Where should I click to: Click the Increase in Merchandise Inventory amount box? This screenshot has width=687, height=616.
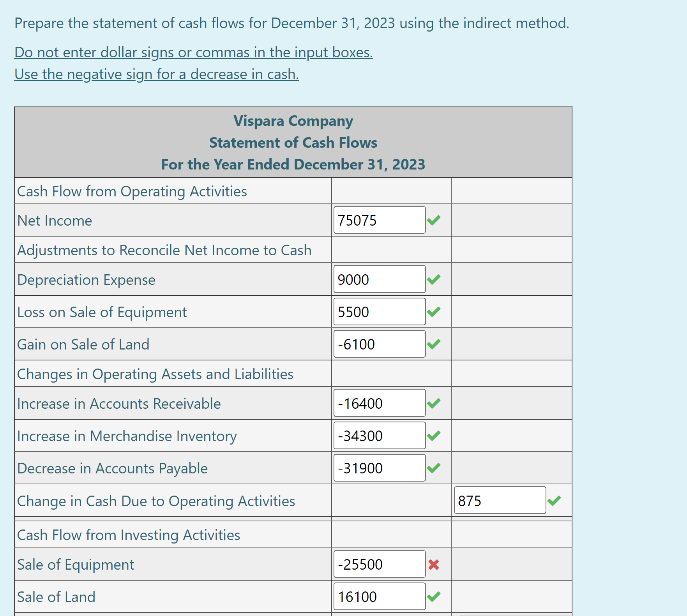(x=379, y=436)
